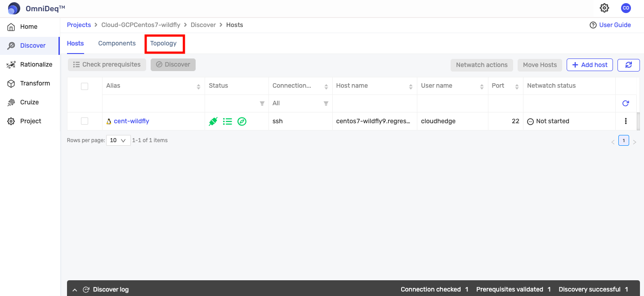644x296 pixels.
Task: Open the Rows per page dropdown
Action: [x=118, y=140]
